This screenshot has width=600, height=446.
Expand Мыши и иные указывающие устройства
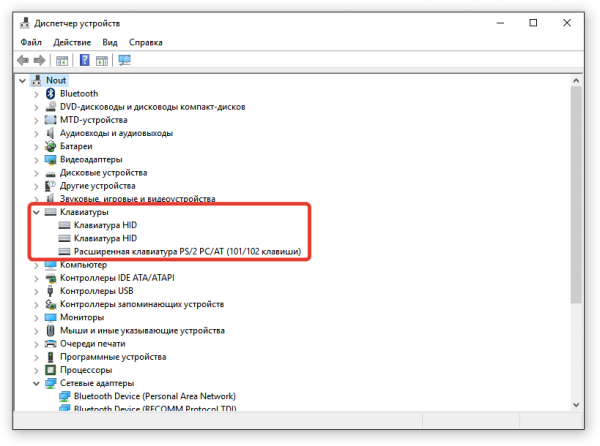point(36,331)
